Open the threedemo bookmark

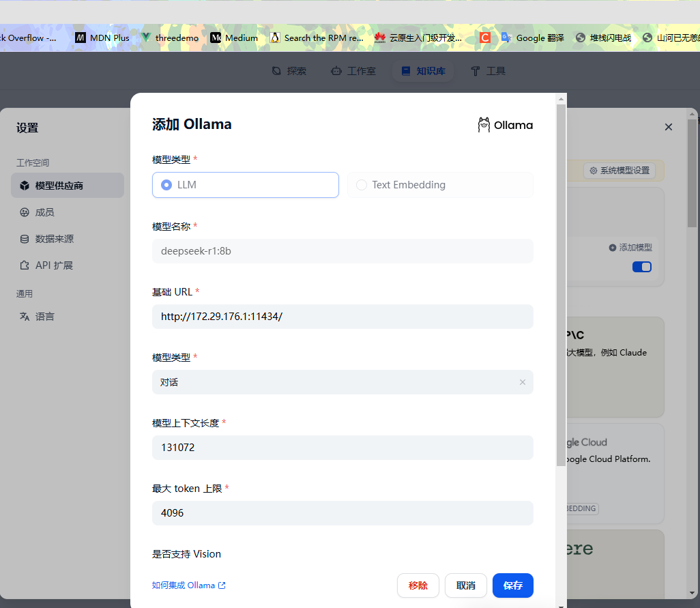pos(170,38)
